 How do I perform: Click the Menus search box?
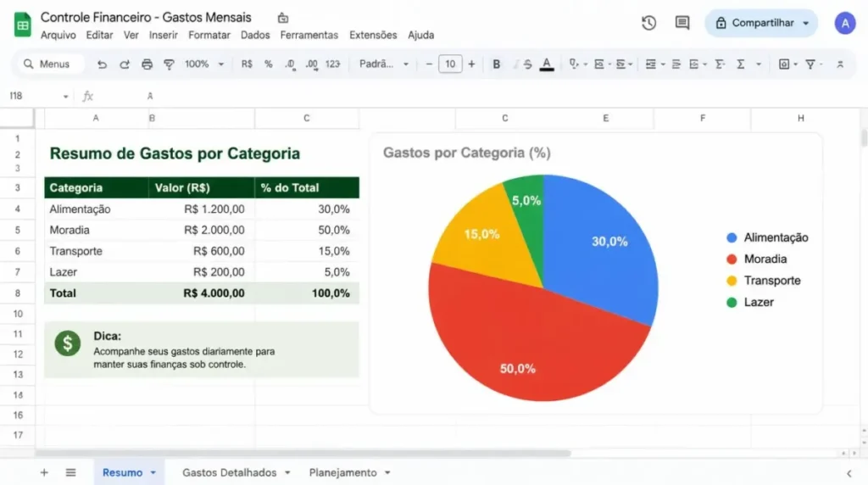click(x=50, y=64)
